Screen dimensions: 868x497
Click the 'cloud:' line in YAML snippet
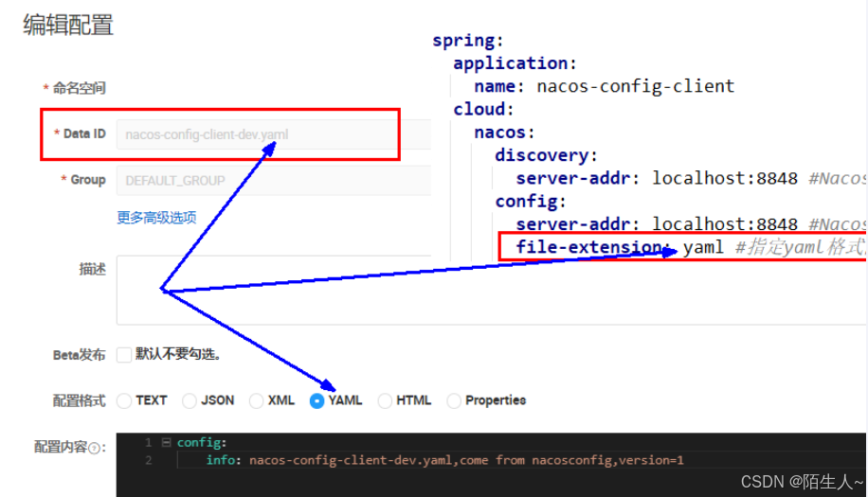coord(484,109)
